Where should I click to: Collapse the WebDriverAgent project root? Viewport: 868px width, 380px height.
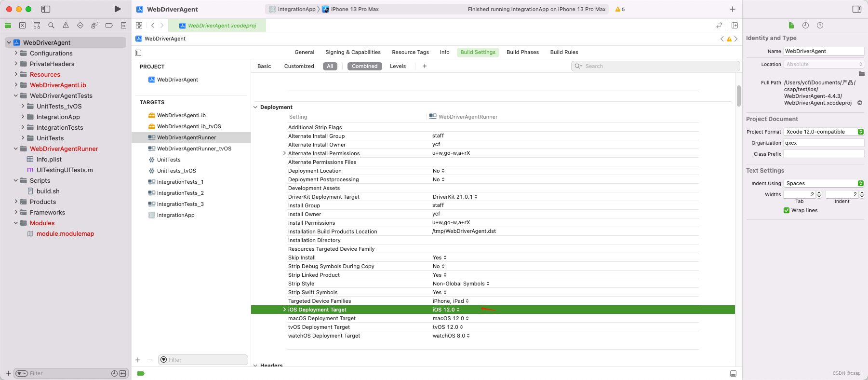click(x=9, y=42)
